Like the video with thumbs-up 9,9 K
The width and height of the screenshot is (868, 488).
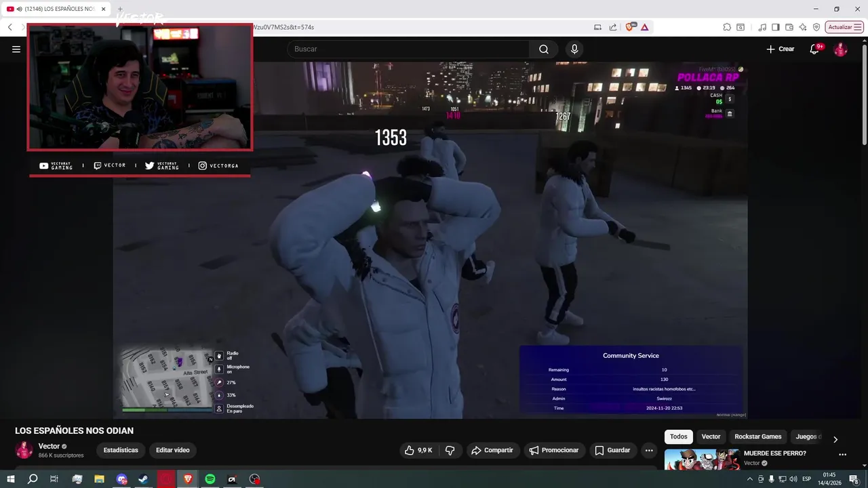418,450
